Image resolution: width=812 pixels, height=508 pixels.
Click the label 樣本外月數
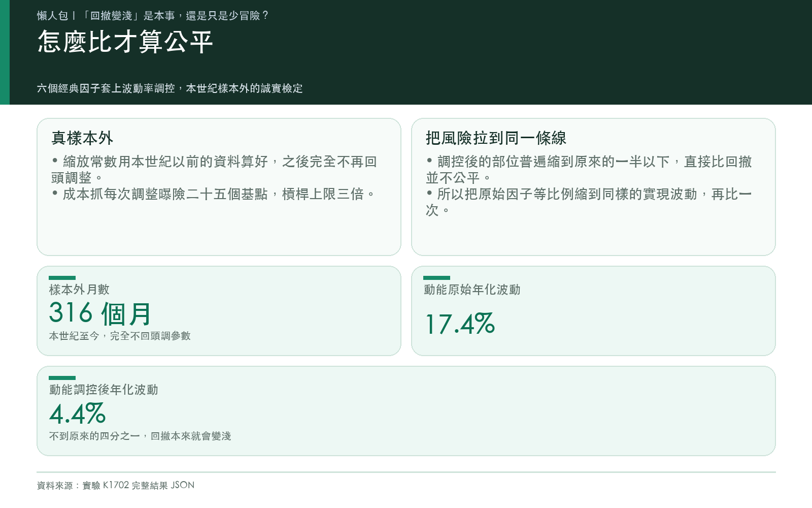pos(79,290)
